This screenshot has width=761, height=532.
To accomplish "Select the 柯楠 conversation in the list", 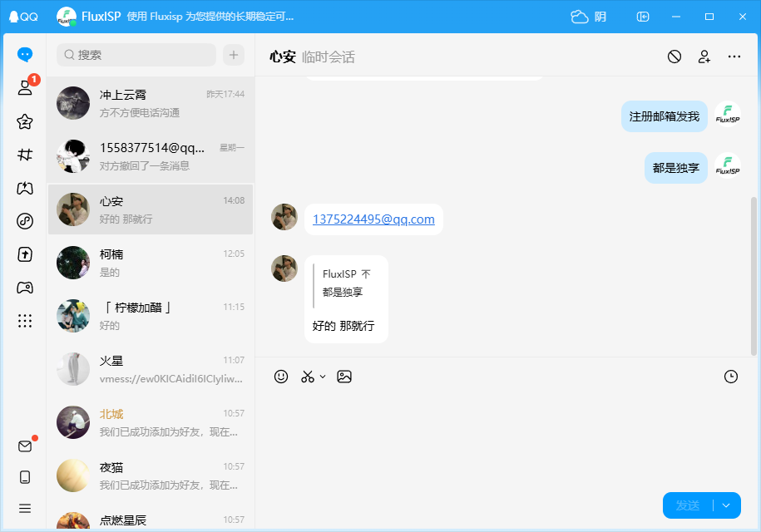I will point(151,263).
